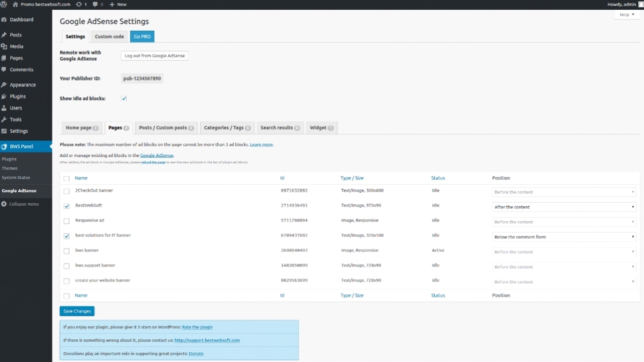Screen dimensions: 644x362
Task: Open position dropdown for create your website banner
Action: tap(564, 282)
